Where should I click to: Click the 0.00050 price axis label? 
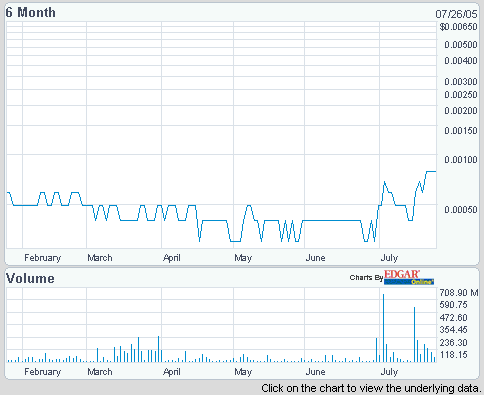tap(461, 210)
